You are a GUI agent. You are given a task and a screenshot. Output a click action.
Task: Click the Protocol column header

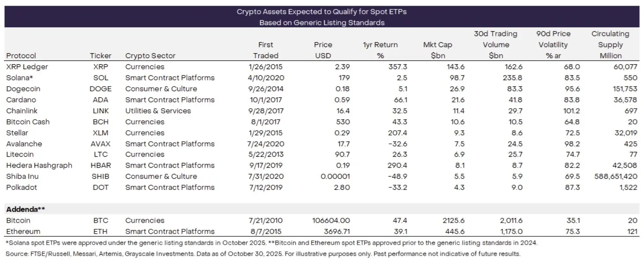[x=21, y=56]
